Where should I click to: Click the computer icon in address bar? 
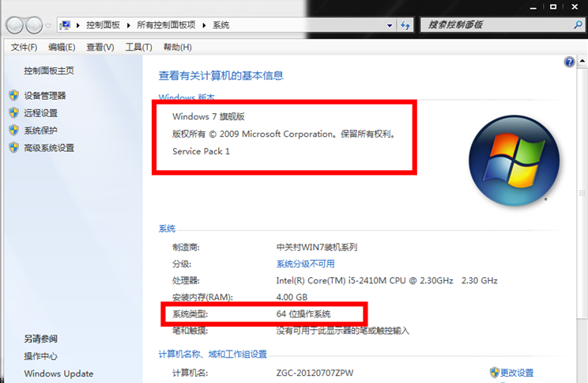point(66,25)
